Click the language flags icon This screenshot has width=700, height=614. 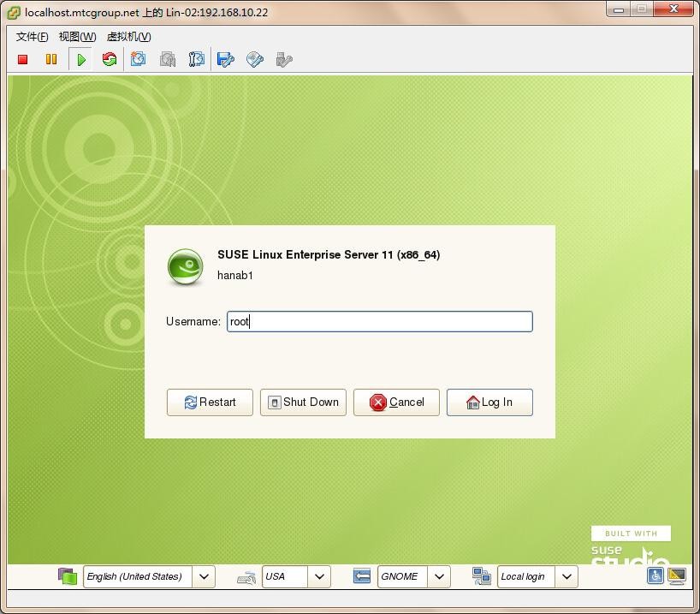click(x=68, y=576)
